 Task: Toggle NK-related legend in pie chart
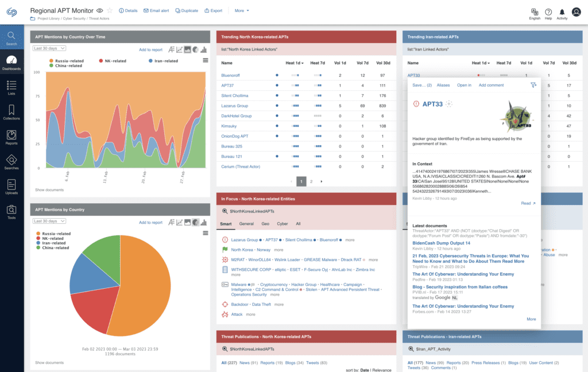tap(50, 238)
